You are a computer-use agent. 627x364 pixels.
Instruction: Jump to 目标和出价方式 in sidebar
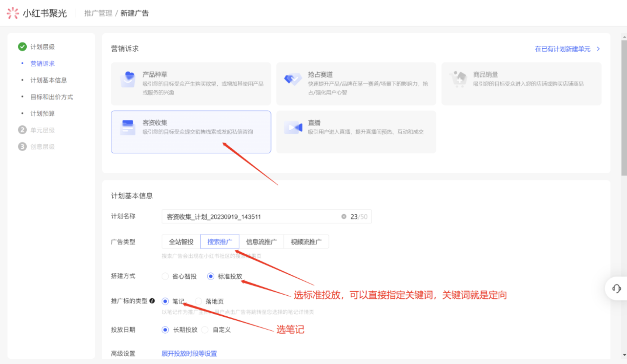point(52,97)
